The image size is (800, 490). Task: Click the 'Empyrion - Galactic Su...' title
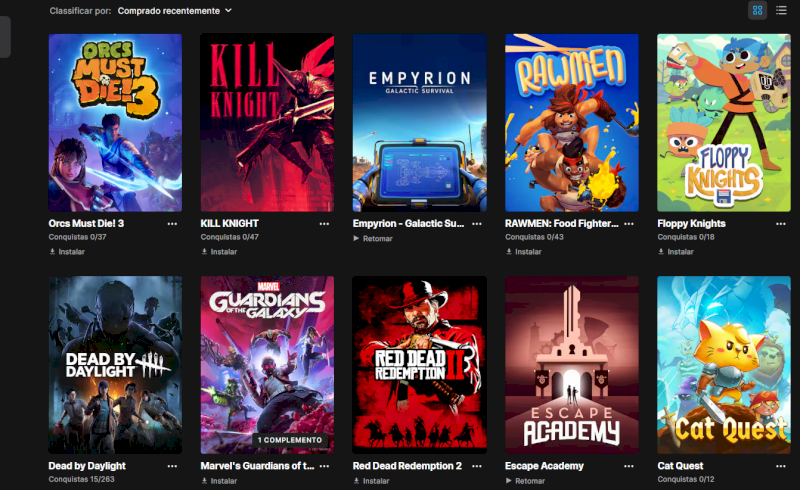[409, 224]
